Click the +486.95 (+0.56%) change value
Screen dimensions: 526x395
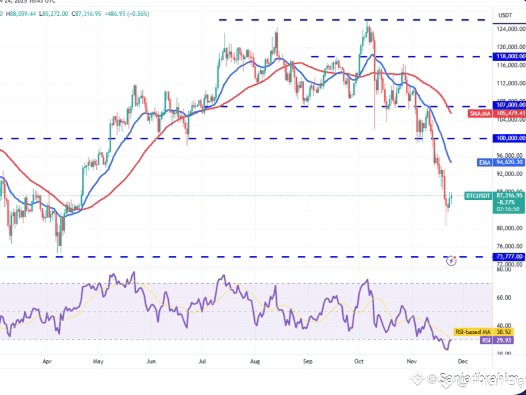[127, 14]
